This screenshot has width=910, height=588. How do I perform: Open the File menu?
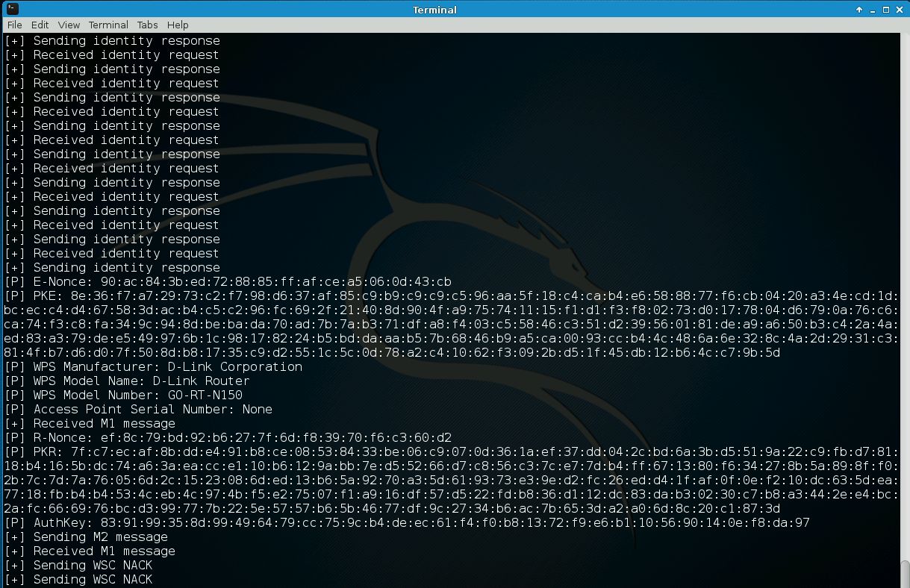tap(14, 25)
